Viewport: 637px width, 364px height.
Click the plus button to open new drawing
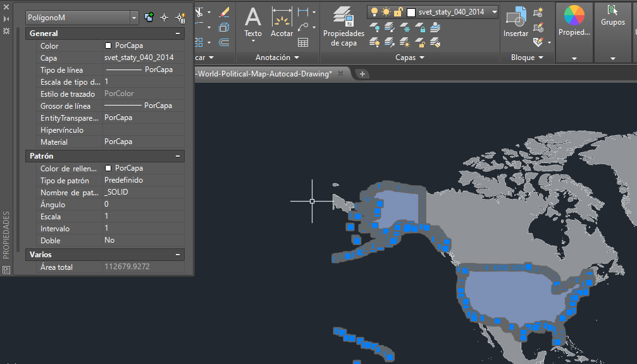point(361,73)
